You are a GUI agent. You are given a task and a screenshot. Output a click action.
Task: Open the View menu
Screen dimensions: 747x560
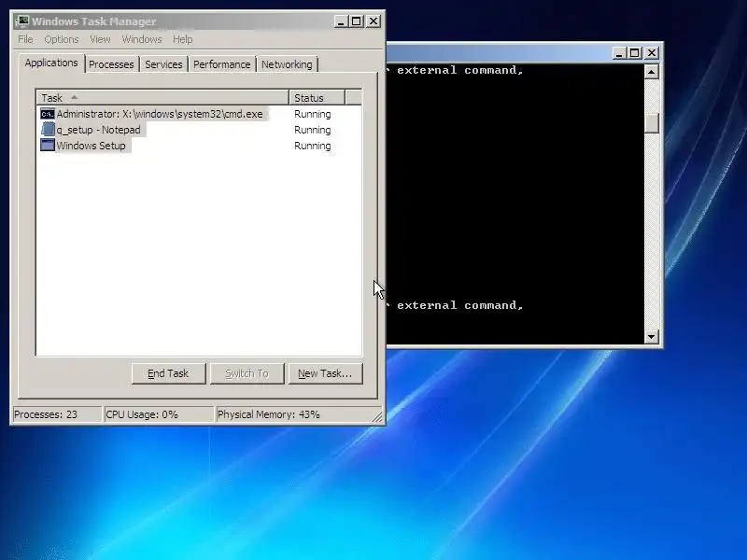(x=100, y=39)
